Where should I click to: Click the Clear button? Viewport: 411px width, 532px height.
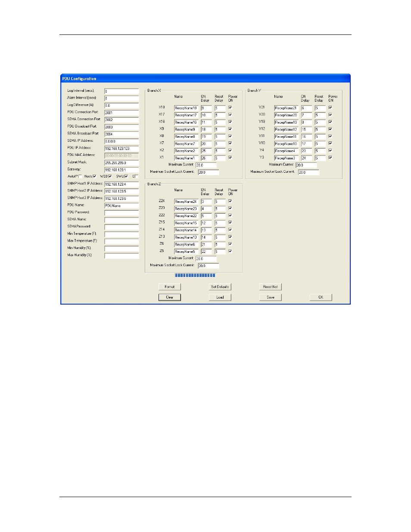point(170,297)
